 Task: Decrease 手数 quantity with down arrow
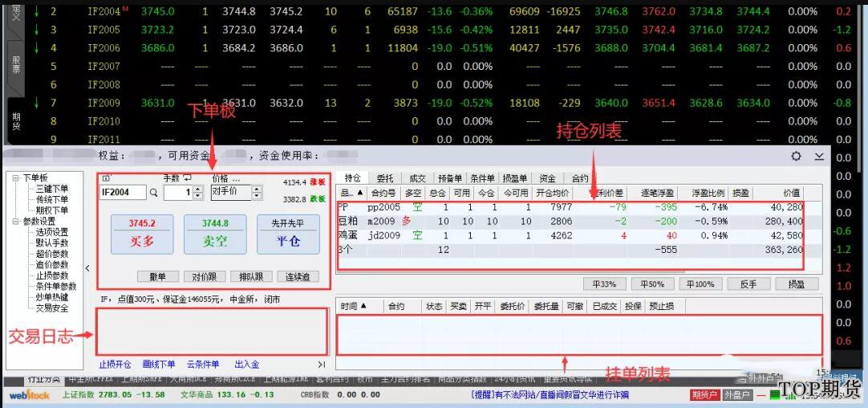tap(197, 196)
